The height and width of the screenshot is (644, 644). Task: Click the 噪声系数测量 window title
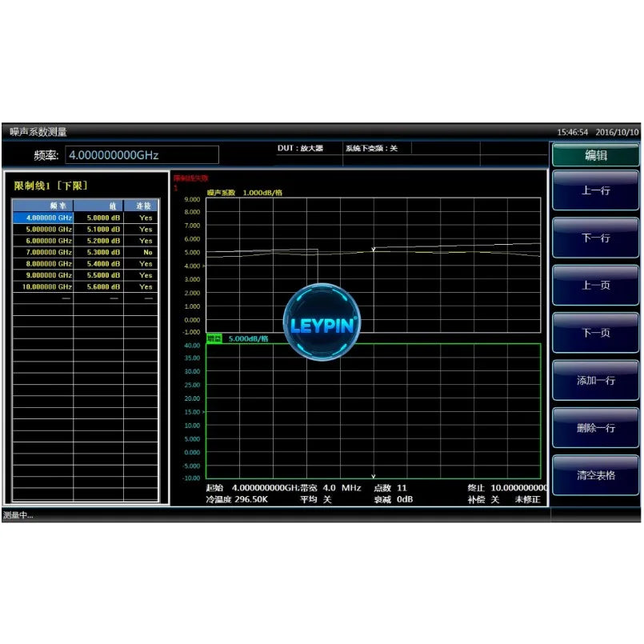tap(38, 132)
